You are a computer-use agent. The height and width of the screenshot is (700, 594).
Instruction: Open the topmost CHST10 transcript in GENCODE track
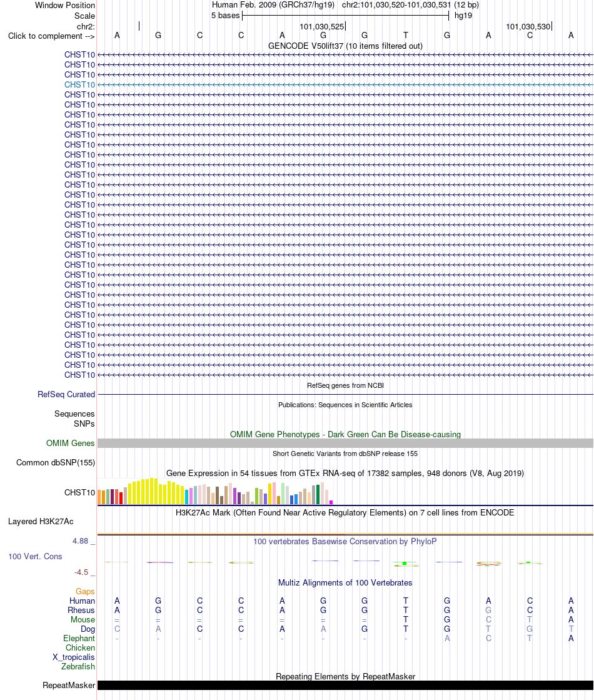point(79,55)
